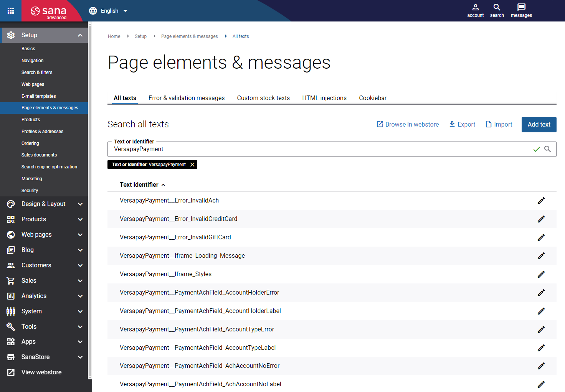Expand the Blog section chevron

[x=80, y=250]
